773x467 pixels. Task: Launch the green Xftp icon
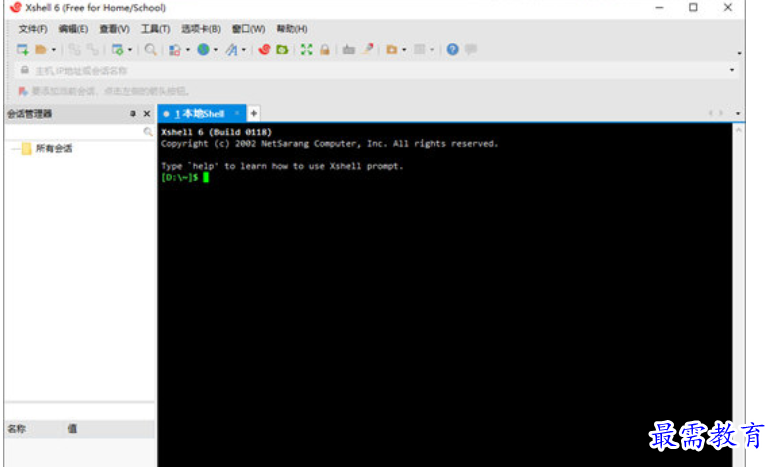click(282, 49)
